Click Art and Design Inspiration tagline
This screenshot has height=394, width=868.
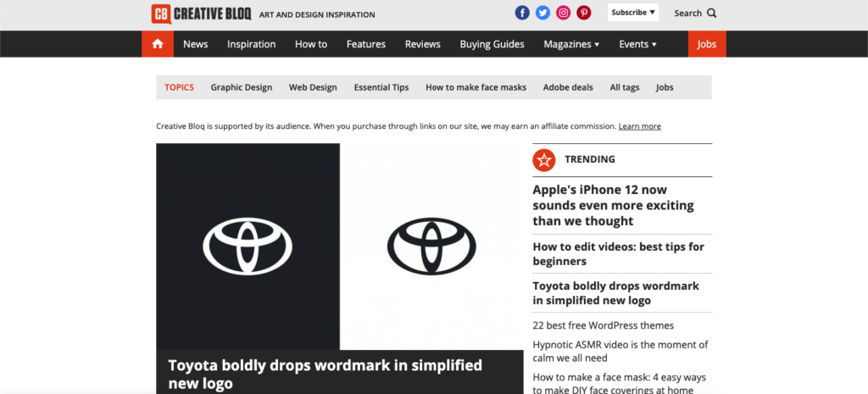click(x=317, y=15)
